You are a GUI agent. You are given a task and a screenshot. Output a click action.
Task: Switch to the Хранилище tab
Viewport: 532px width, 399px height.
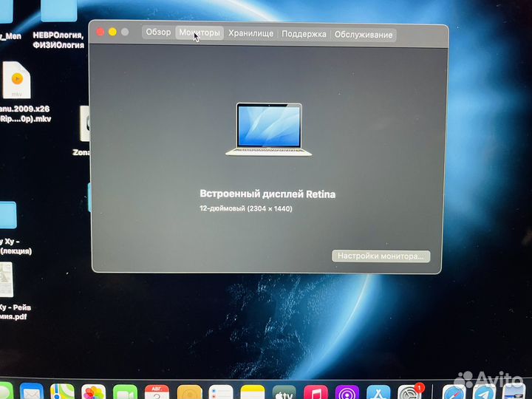click(250, 33)
